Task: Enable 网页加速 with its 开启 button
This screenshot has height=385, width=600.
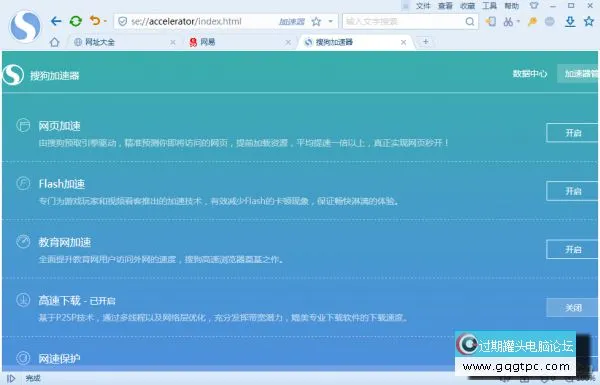Action: [572, 133]
